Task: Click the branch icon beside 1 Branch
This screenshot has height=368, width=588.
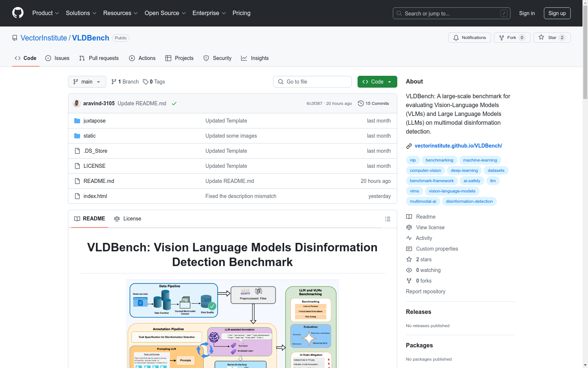Action: (x=114, y=82)
